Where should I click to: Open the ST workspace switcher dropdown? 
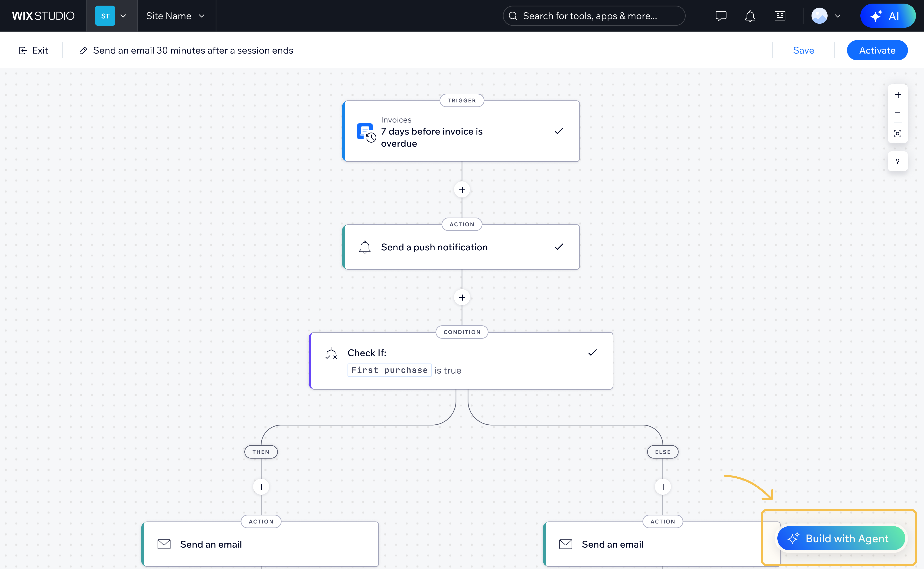point(112,16)
